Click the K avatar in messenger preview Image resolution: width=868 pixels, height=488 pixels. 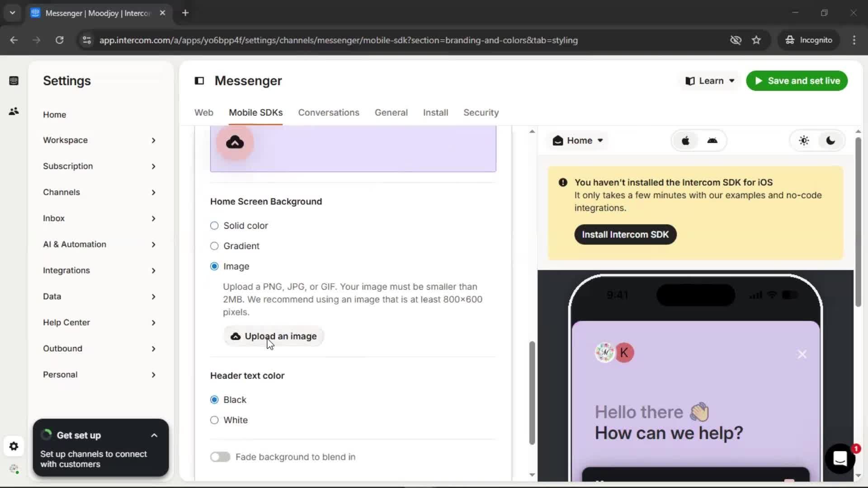coord(624,352)
